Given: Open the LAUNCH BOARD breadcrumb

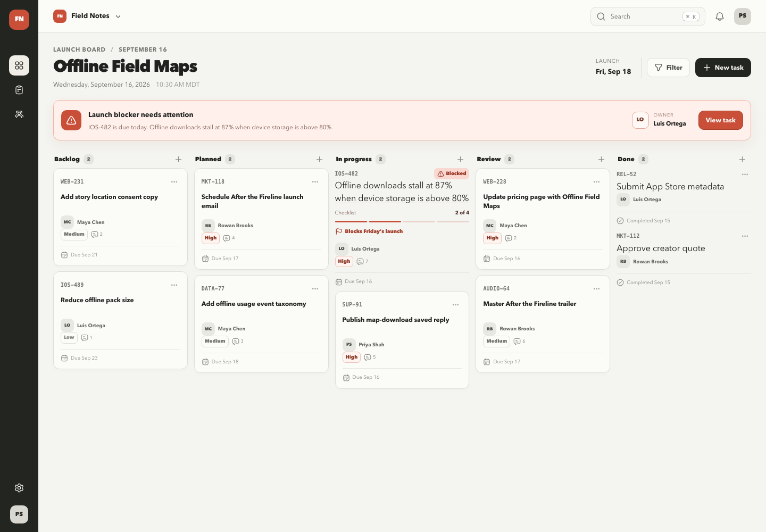Looking at the screenshot, I should click(79, 49).
